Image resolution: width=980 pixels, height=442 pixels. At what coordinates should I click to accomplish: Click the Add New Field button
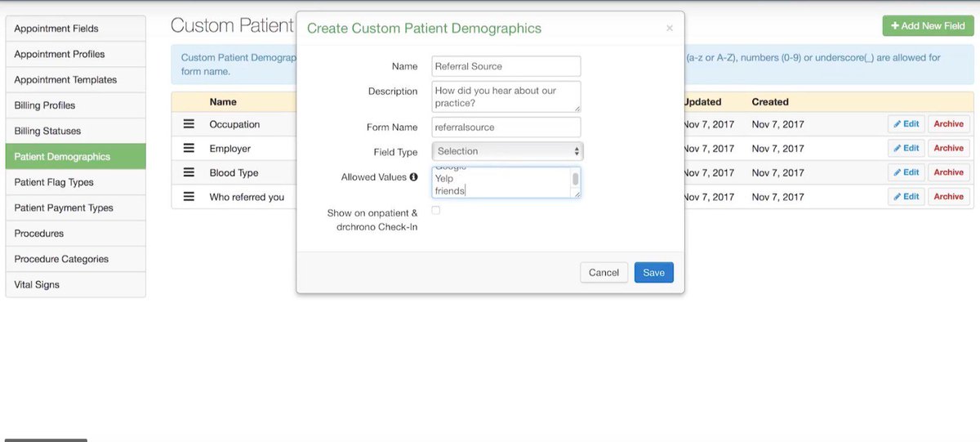pos(928,26)
